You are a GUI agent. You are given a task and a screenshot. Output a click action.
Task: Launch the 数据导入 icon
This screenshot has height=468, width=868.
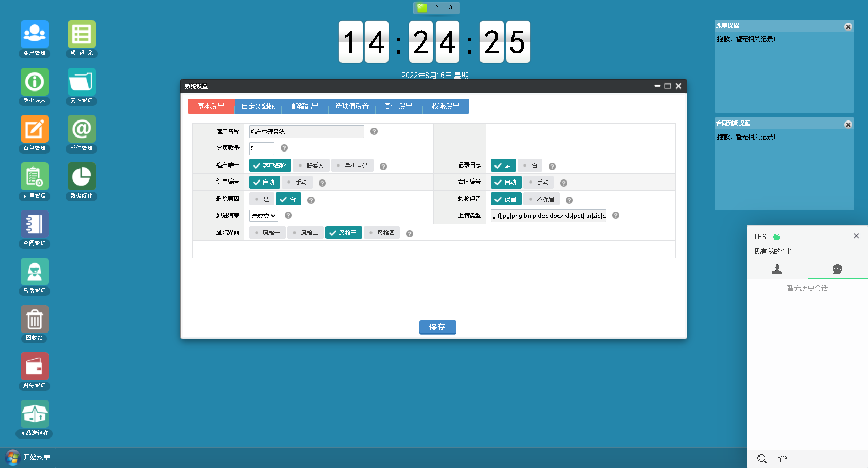[x=35, y=82]
